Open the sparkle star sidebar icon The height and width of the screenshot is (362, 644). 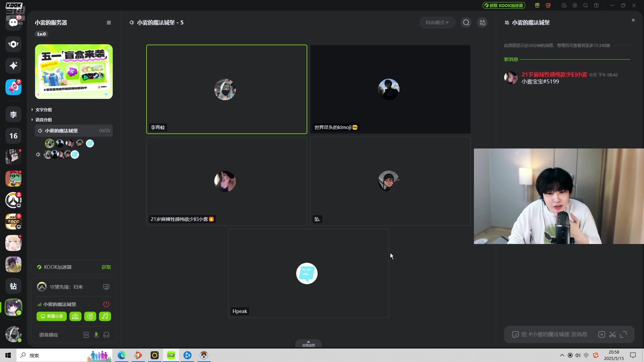click(x=13, y=66)
